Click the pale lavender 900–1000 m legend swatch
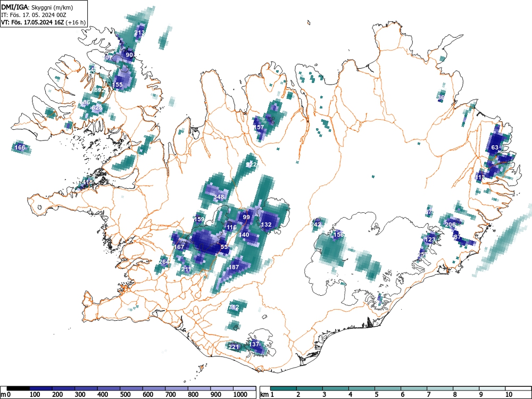Image resolution: width=532 pixels, height=399 pixels. click(222, 388)
